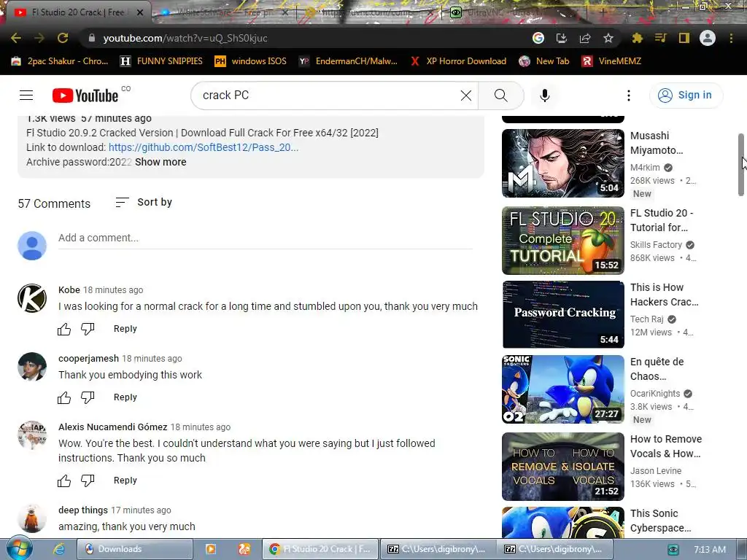The image size is (747, 560).
Task: Open Windows Media Player taskbar icon
Action: [x=210, y=549]
